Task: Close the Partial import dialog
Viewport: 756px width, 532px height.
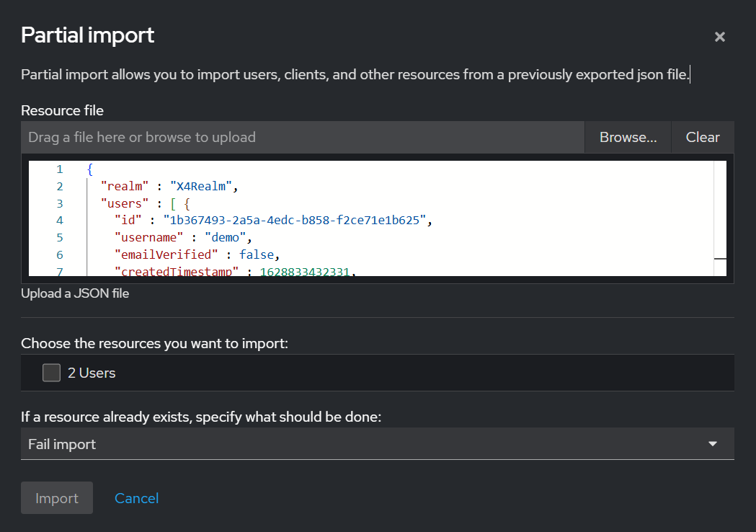Action: 719,37
